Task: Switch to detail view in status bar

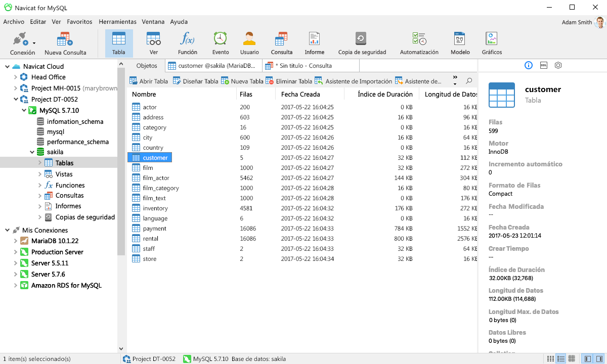Action: tap(560, 359)
